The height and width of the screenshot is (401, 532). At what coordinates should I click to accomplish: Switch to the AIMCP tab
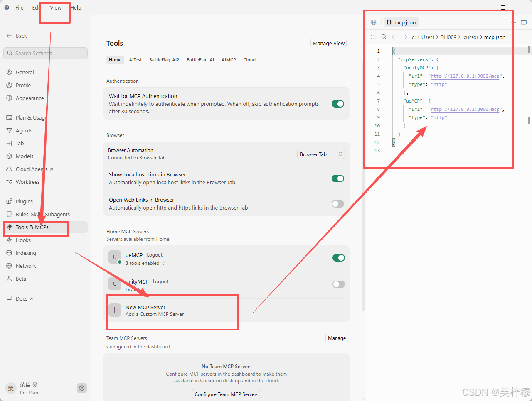click(x=229, y=60)
